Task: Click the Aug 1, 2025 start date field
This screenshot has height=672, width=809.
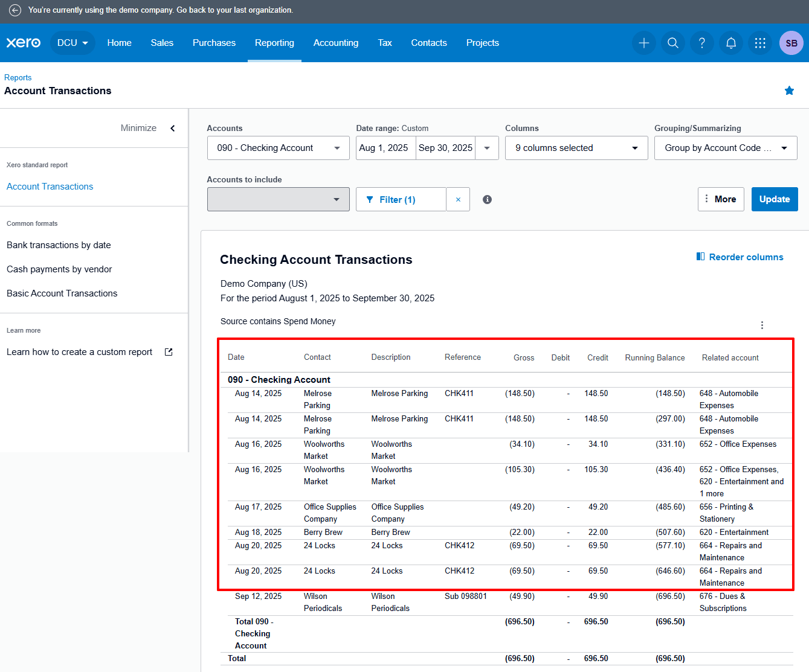Action: click(x=384, y=148)
